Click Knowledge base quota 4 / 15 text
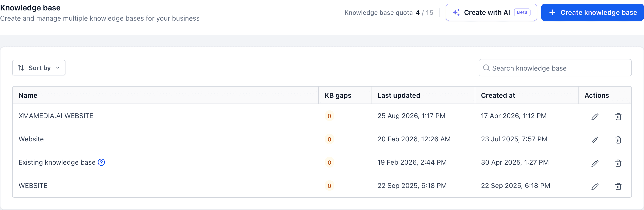The image size is (644, 210). click(x=389, y=13)
